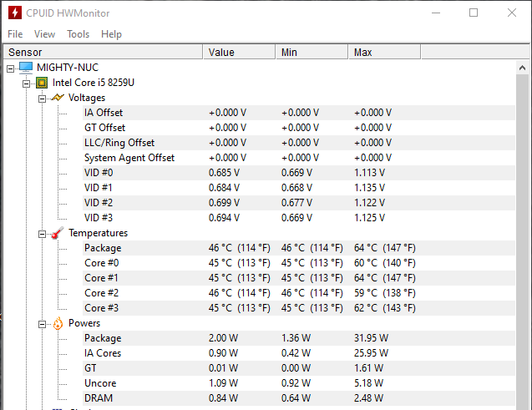Viewport: 532px width, 410px height.
Task: Select the VID #3 row
Action: point(299,218)
